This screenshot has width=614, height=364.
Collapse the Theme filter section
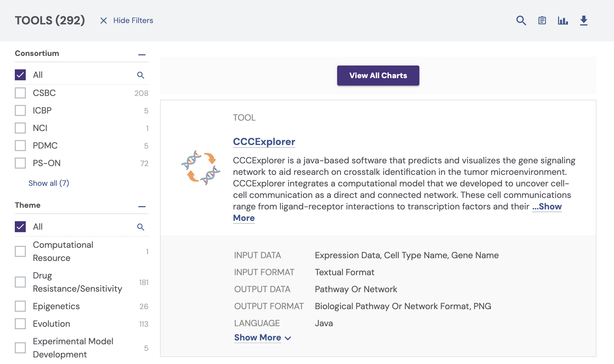point(142,206)
